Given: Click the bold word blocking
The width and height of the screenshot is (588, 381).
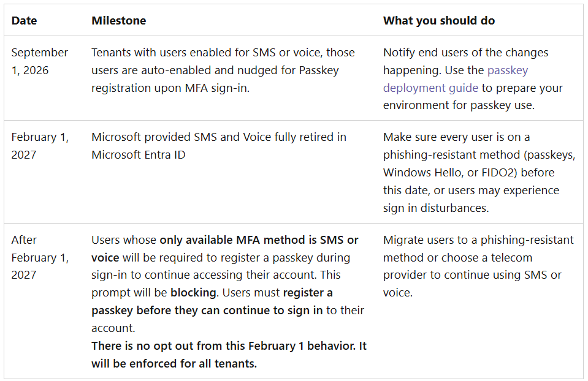Looking at the screenshot, I should (193, 293).
